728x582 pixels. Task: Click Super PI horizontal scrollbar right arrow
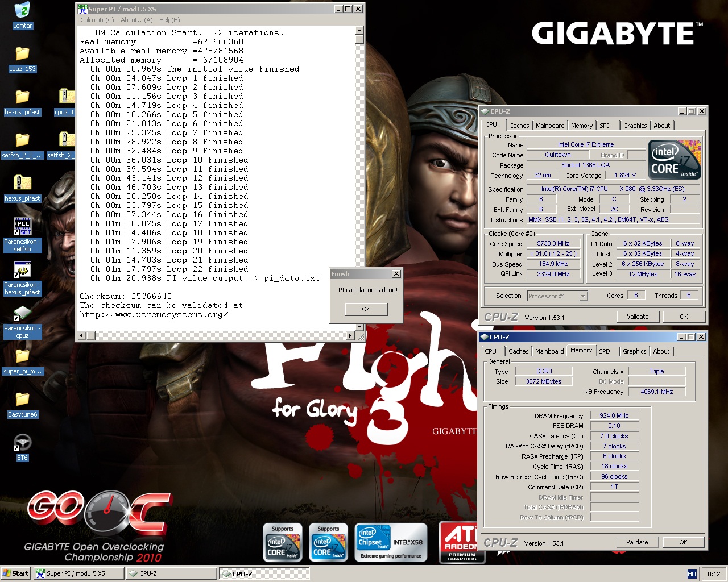point(350,336)
